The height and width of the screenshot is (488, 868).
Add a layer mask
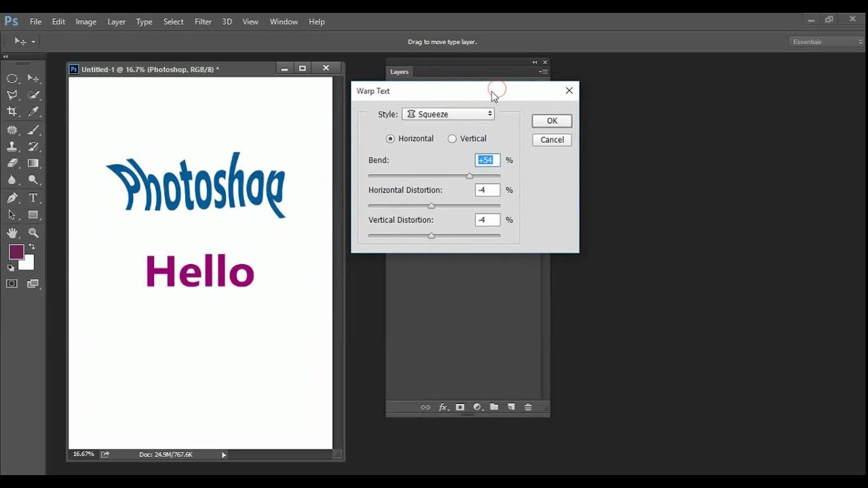point(460,407)
